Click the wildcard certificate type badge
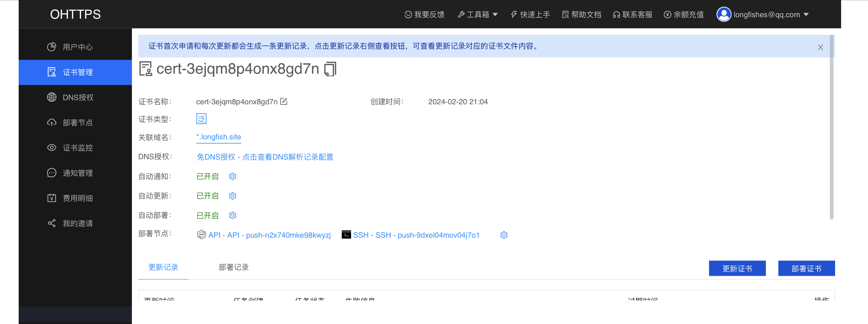Image resolution: width=868 pixels, height=324 pixels. tap(201, 119)
